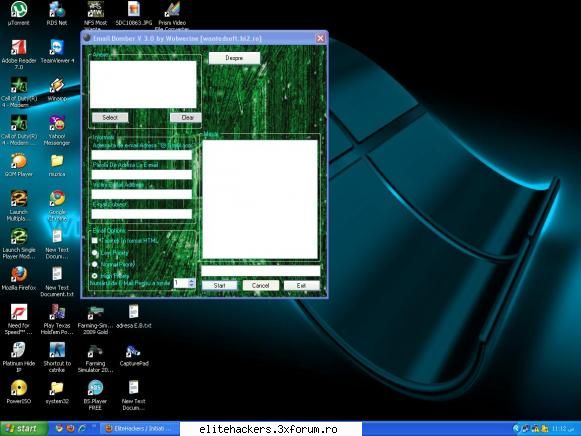Select the GOM Player desktop icon
The height and width of the screenshot is (436, 581).
click(x=19, y=165)
